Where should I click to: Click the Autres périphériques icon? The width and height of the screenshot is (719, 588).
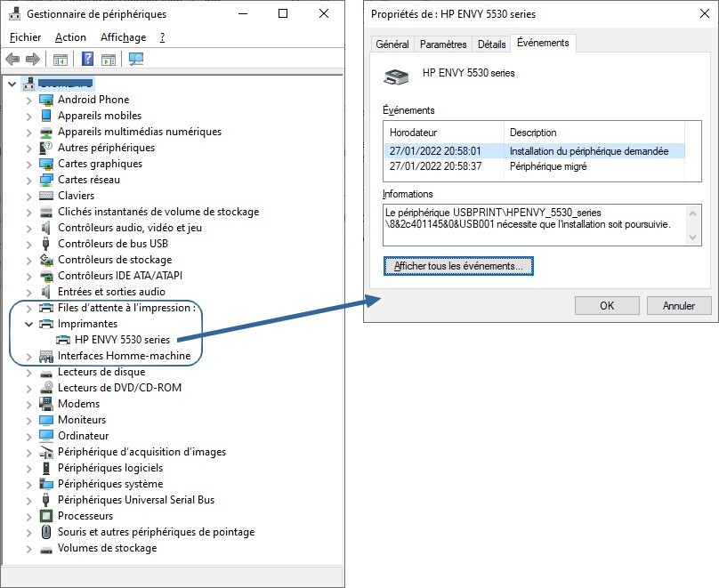point(46,148)
